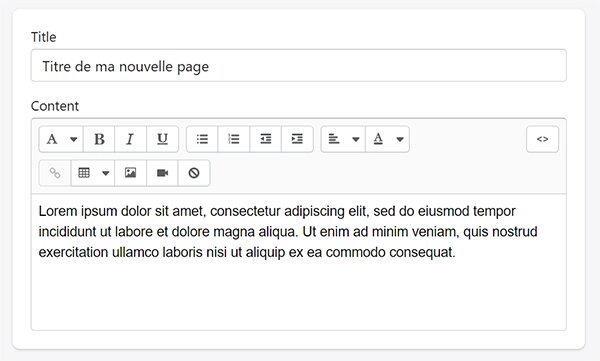Insert a bulleted list
Image resolution: width=600 pixels, height=361 pixels.
pyautogui.click(x=202, y=139)
